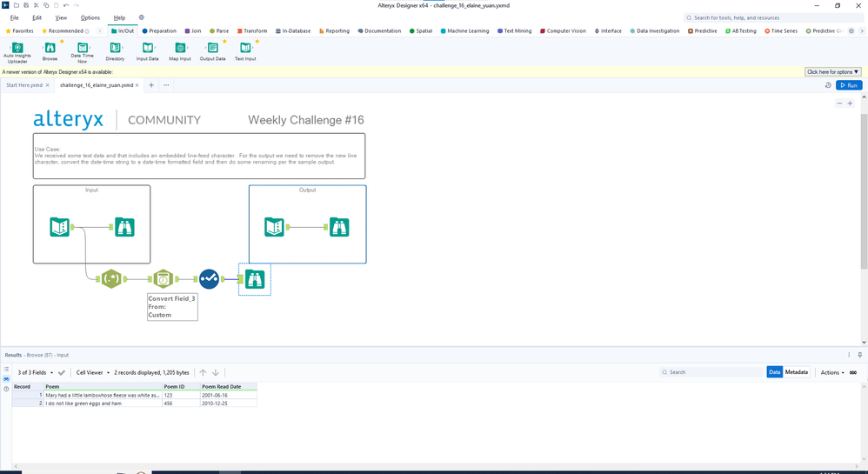Select the Output Data tool

coord(212,51)
